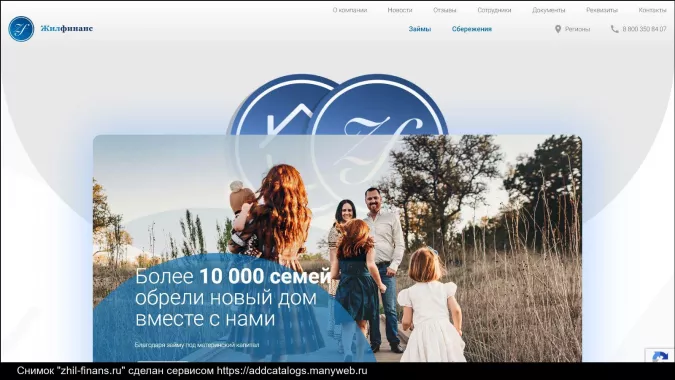Select the Сбережения menu item

tap(471, 29)
